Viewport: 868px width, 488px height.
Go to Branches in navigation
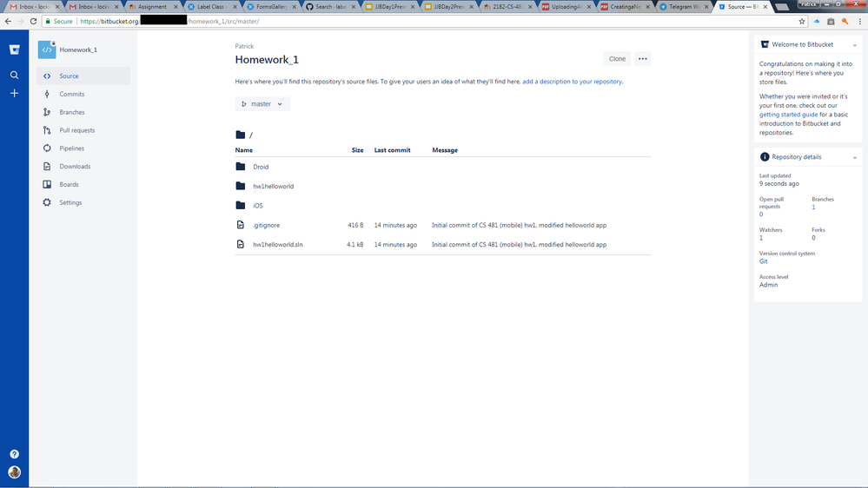(83, 112)
